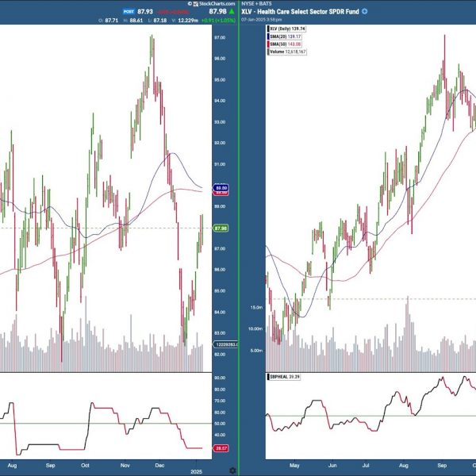476x476 pixels.
Task: Click the blue plus icon beside XLV title
Action: click(365, 12)
